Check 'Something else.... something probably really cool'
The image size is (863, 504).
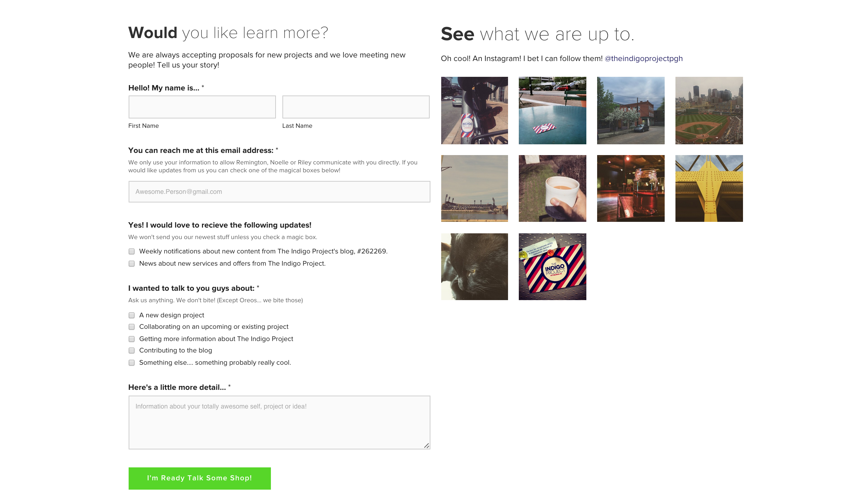point(131,363)
